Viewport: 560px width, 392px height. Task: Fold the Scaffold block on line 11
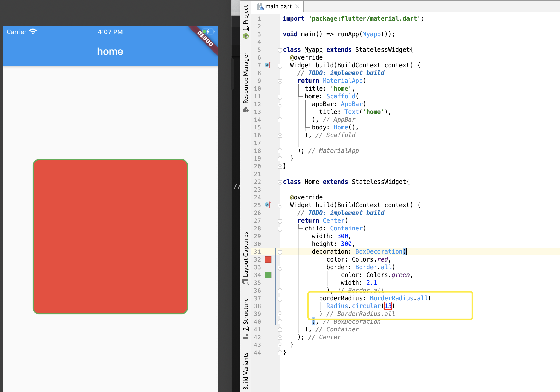(280, 97)
